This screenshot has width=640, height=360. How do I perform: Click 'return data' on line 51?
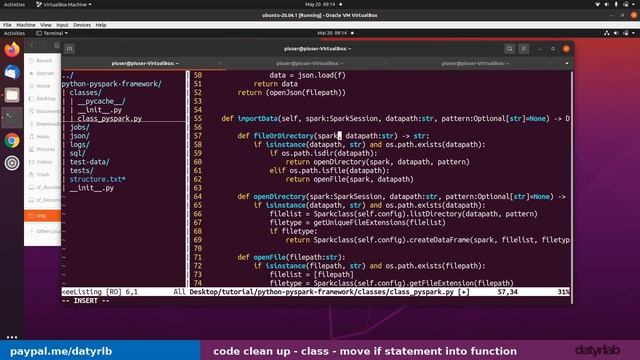click(x=276, y=84)
